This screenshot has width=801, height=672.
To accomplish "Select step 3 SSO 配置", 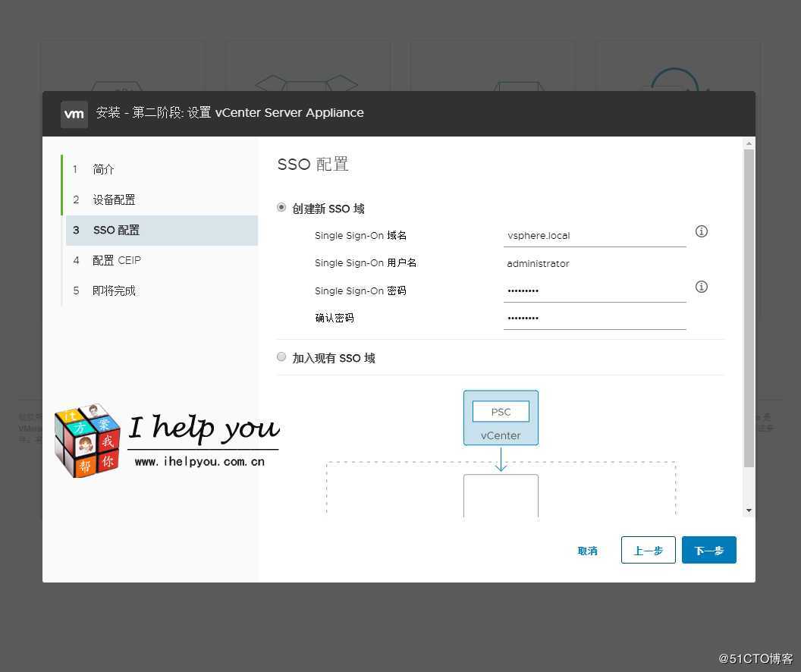I will 162,230.
